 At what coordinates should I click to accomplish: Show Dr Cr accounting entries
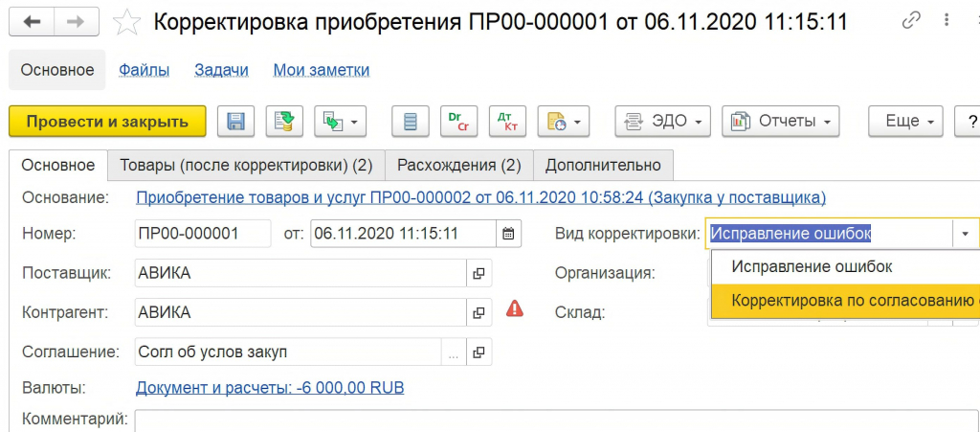[x=458, y=122]
